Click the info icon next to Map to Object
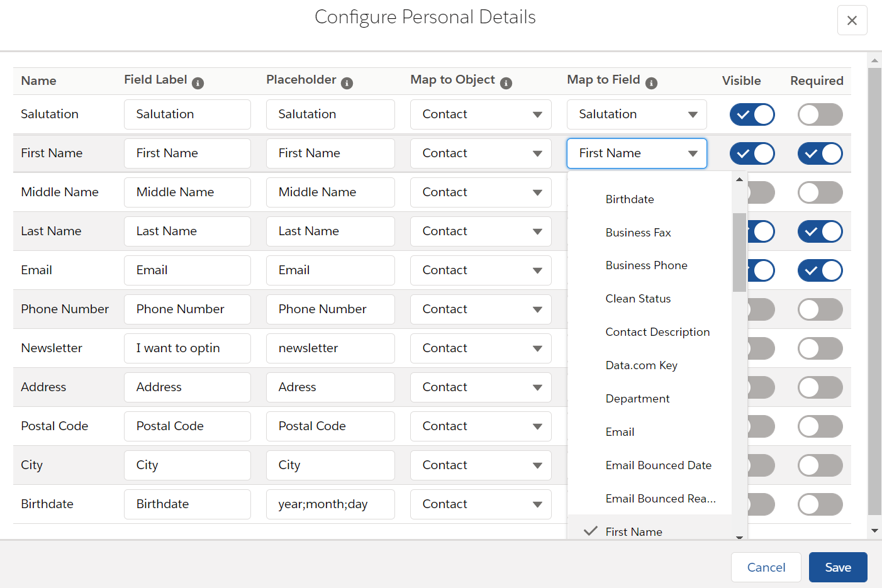Screen dimensions: 882x588 click(507, 82)
